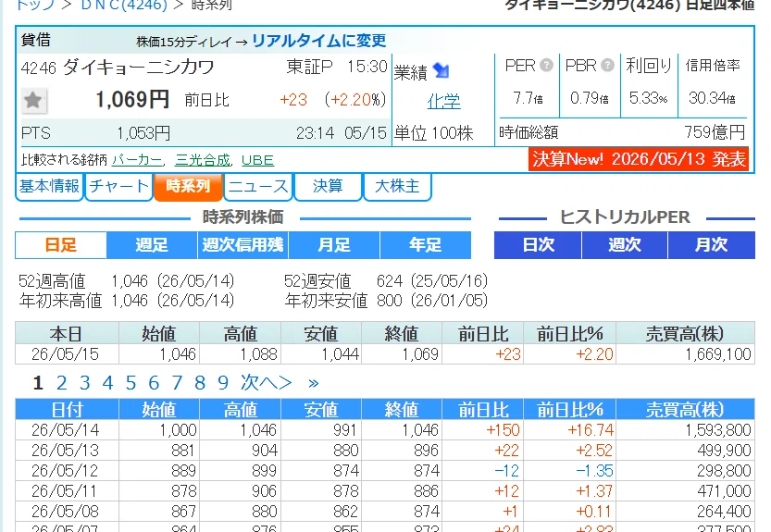Open compared stock パーカー
Image resolution: width=771 pixels, height=532 pixels.
point(137,160)
